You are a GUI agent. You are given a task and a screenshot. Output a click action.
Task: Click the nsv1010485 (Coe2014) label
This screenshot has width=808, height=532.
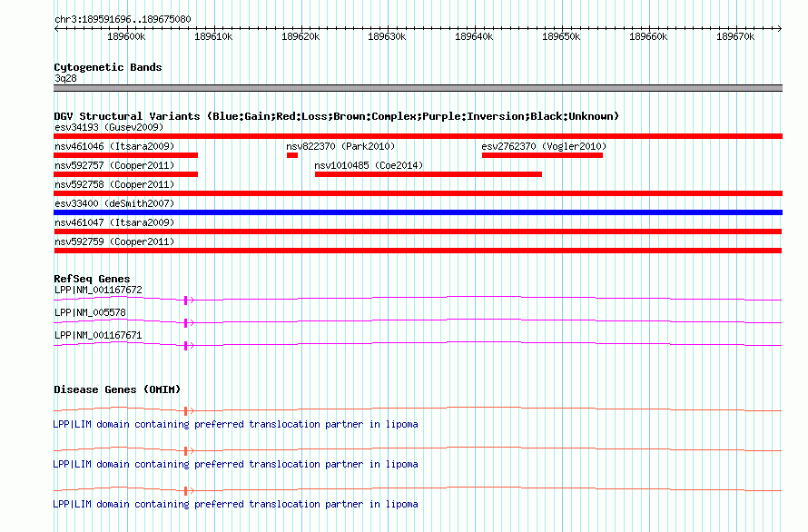coord(369,165)
